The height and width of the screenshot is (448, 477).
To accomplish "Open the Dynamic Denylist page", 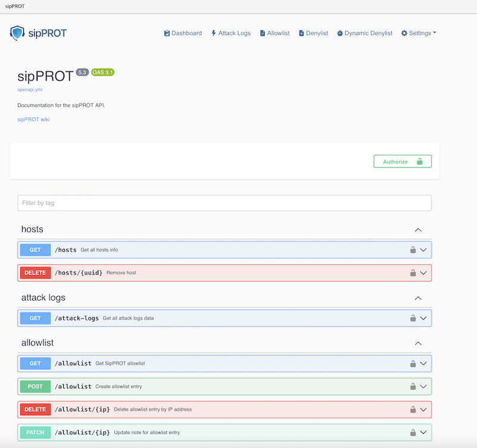I will pos(364,33).
